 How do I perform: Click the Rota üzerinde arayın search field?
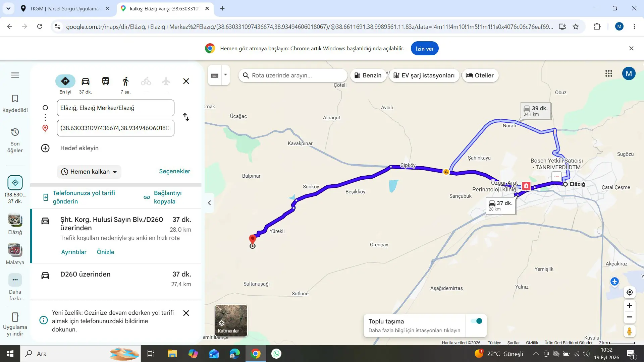(293, 75)
